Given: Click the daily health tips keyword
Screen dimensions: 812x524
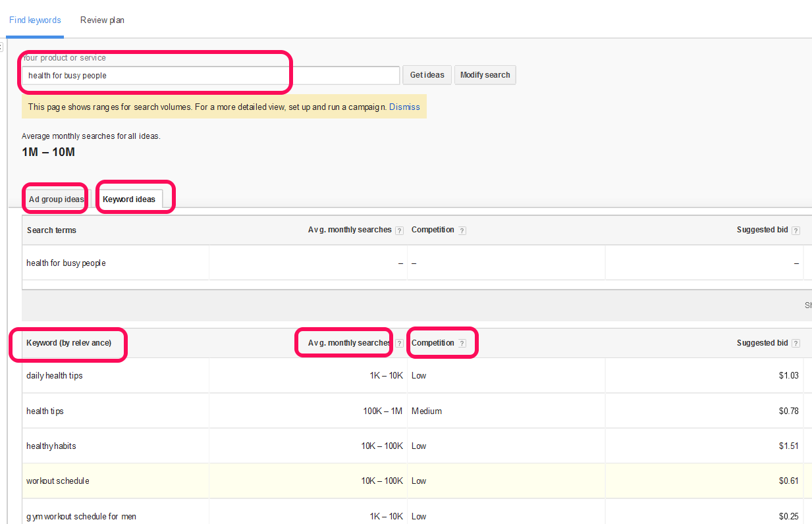Looking at the screenshot, I should (x=54, y=375).
